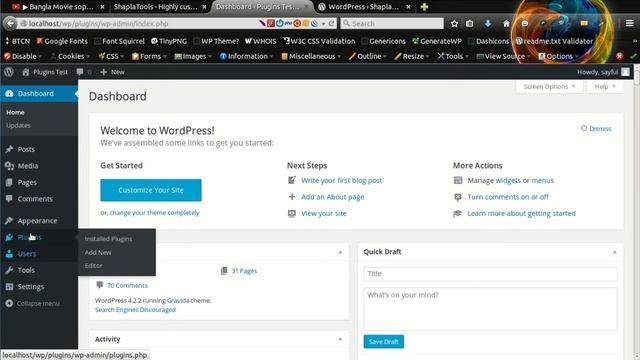Open Write your first blog post link
This screenshot has width=640, height=360.
[x=342, y=180]
